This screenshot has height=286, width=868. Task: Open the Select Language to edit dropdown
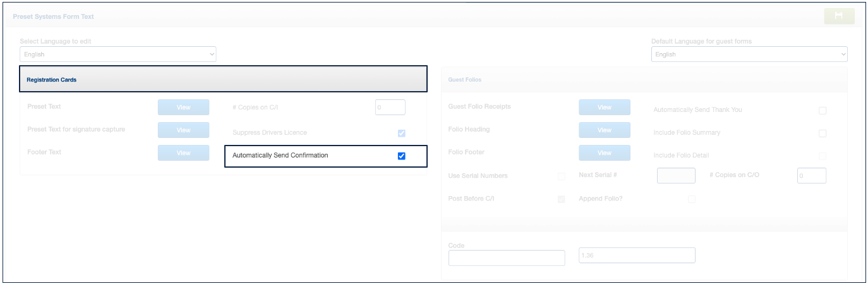[x=118, y=54]
